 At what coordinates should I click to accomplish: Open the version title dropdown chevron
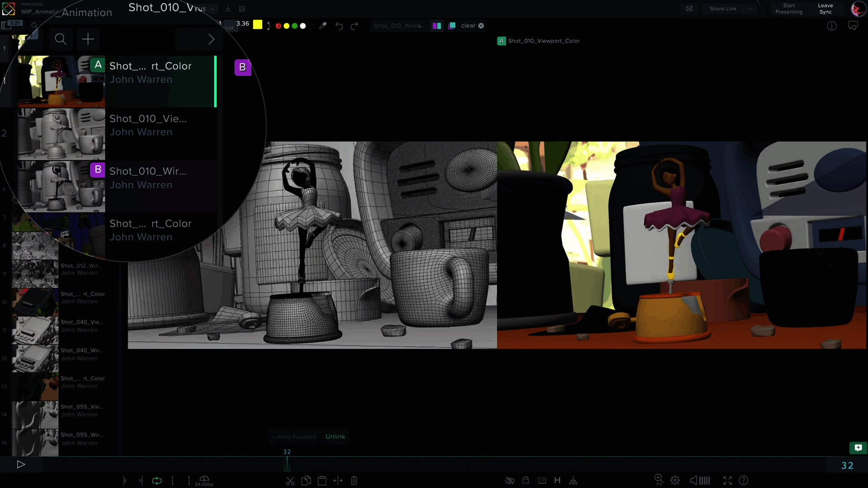pos(212,9)
